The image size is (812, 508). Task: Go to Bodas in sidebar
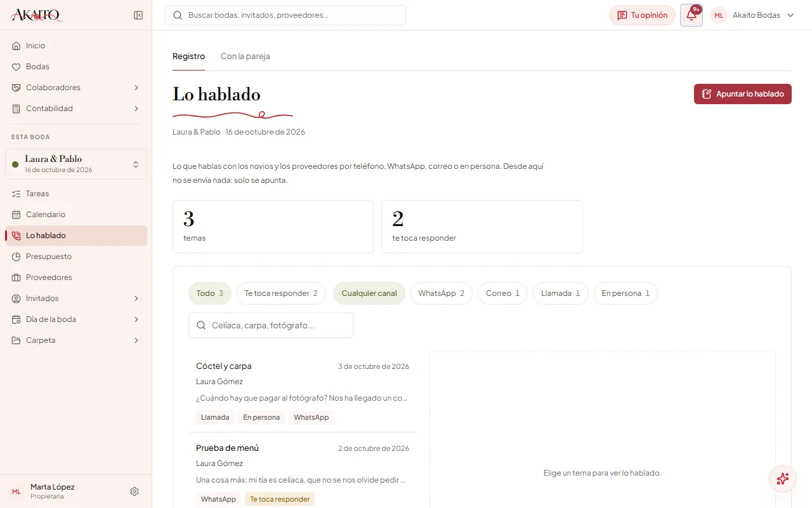coord(76,67)
